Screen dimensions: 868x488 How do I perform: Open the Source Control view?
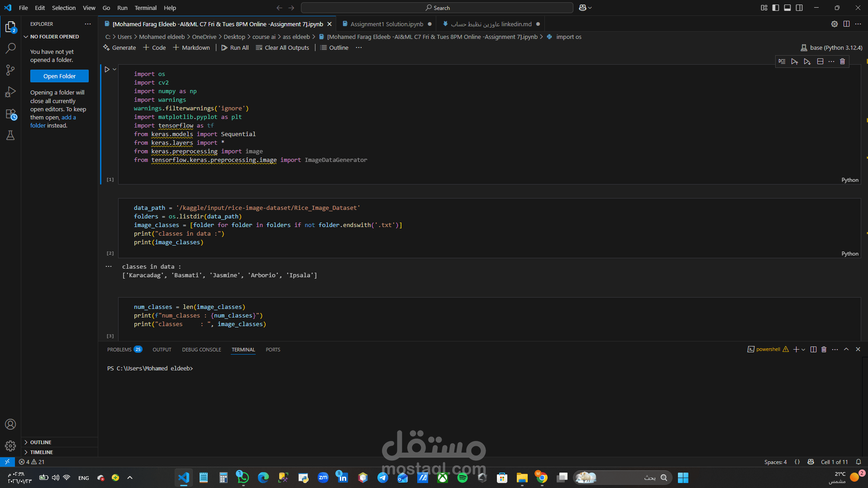click(10, 70)
